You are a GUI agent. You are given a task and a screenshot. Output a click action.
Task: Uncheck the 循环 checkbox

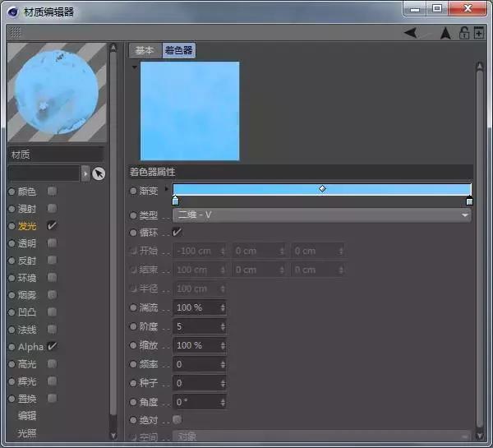(x=177, y=232)
